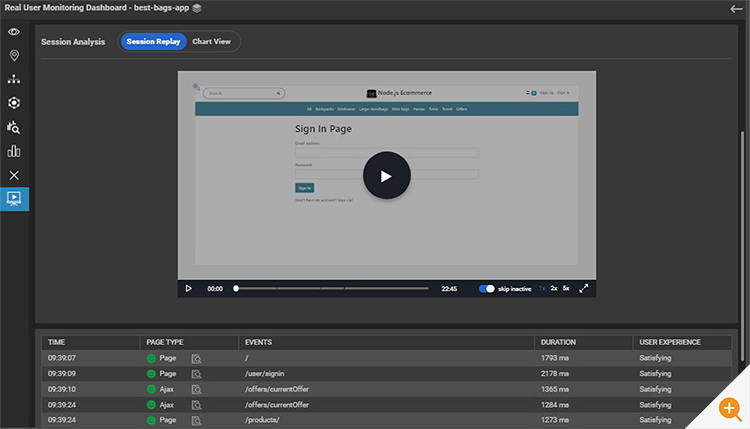Click the 09:39:09 time cell
The width and height of the screenshot is (750, 429).
[x=62, y=374]
